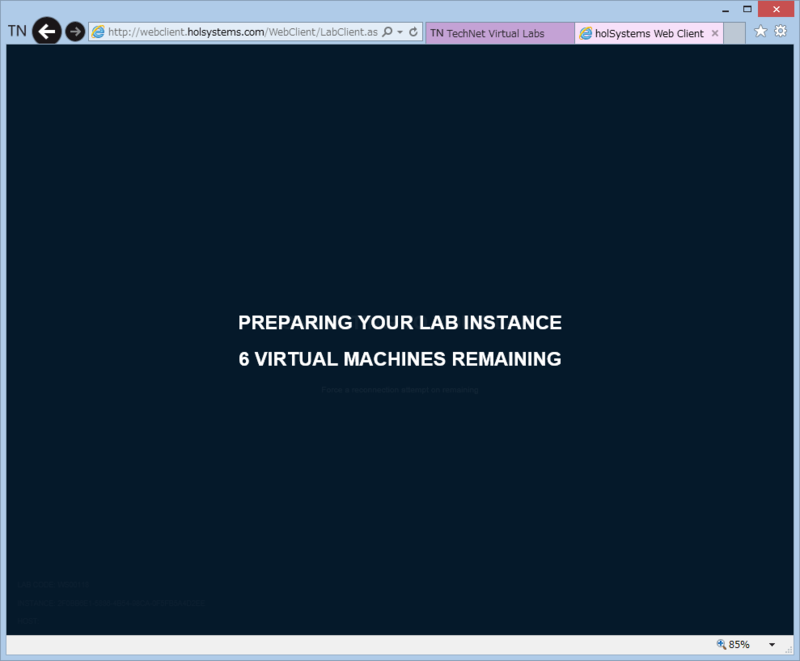Minimize the browser window

coord(726,10)
